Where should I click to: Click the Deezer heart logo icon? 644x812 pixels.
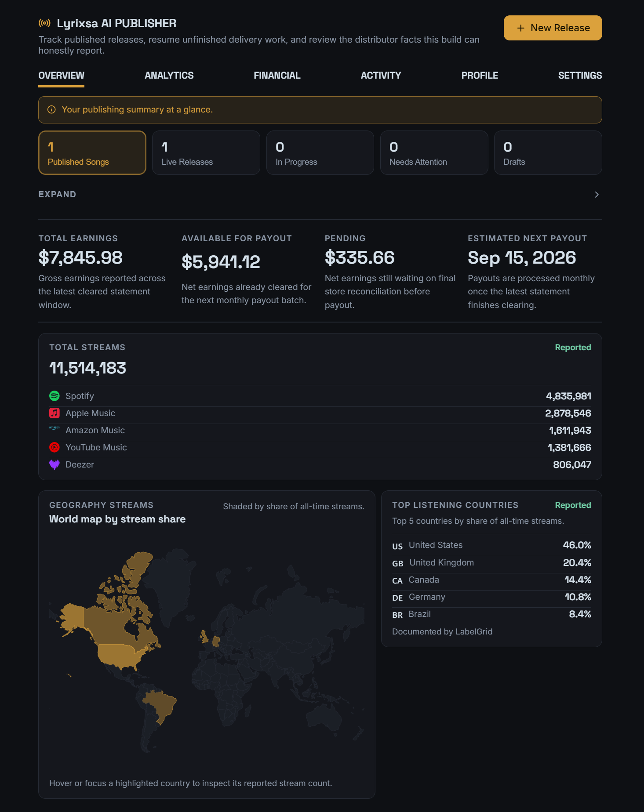point(55,464)
